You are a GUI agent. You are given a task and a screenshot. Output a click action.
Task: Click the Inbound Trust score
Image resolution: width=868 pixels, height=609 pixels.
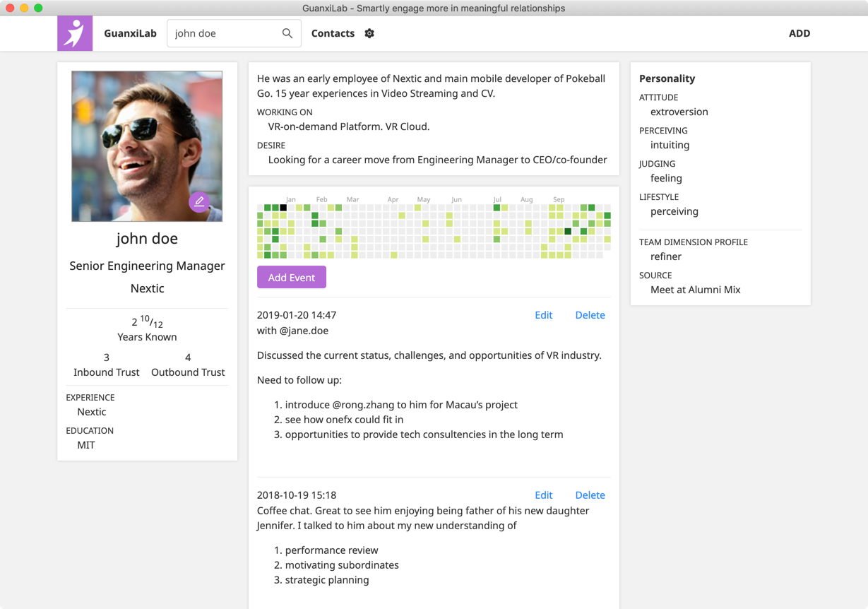pyautogui.click(x=107, y=357)
